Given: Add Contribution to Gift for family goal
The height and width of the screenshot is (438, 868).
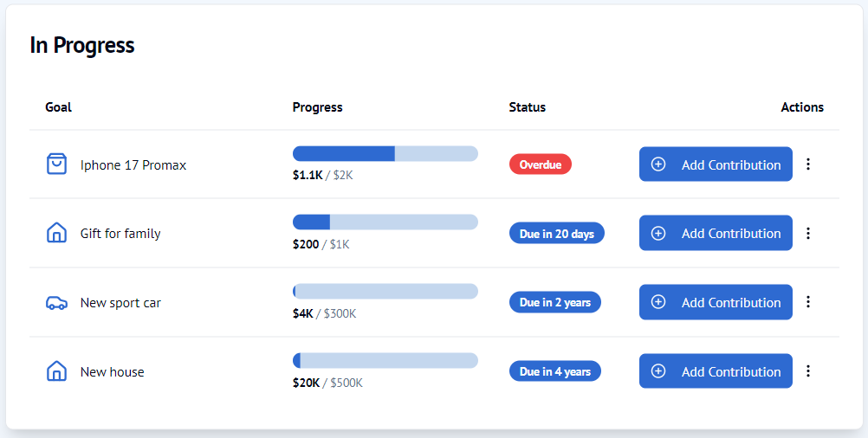Looking at the screenshot, I should (x=716, y=233).
